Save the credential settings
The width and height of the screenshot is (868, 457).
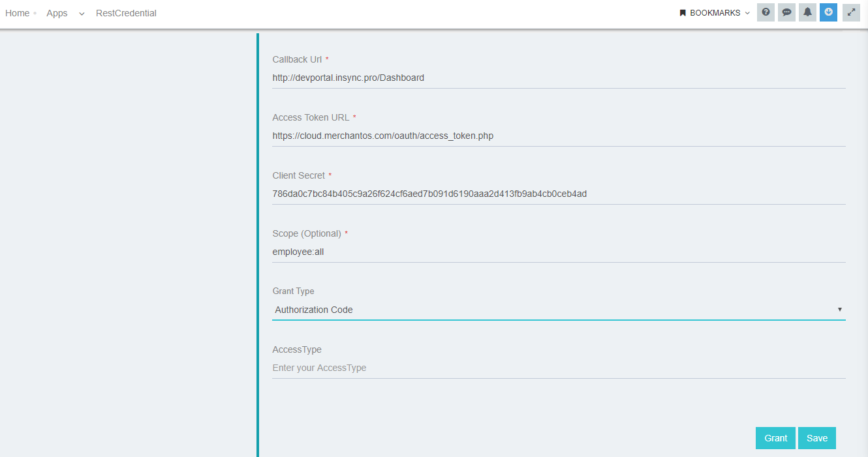tap(816, 437)
